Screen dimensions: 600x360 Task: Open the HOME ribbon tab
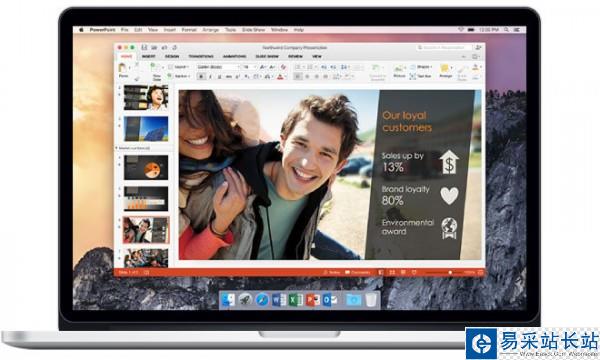click(x=127, y=56)
